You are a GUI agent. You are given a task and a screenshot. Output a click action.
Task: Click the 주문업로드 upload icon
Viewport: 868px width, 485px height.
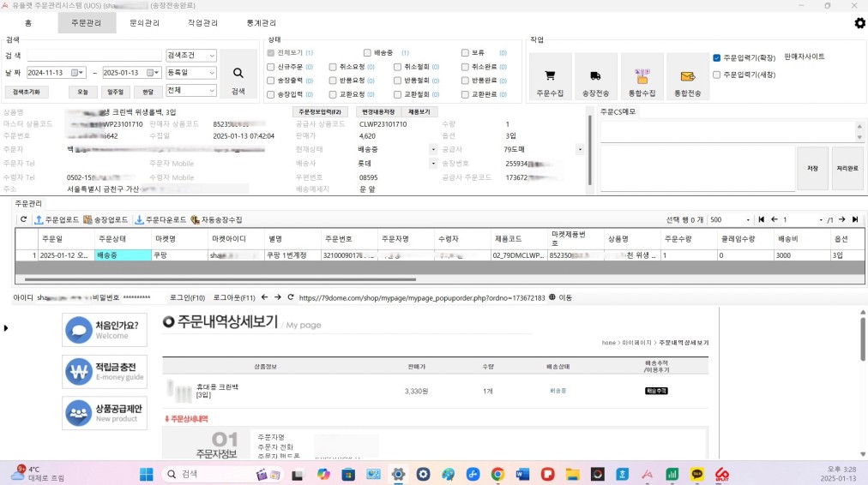tap(39, 219)
